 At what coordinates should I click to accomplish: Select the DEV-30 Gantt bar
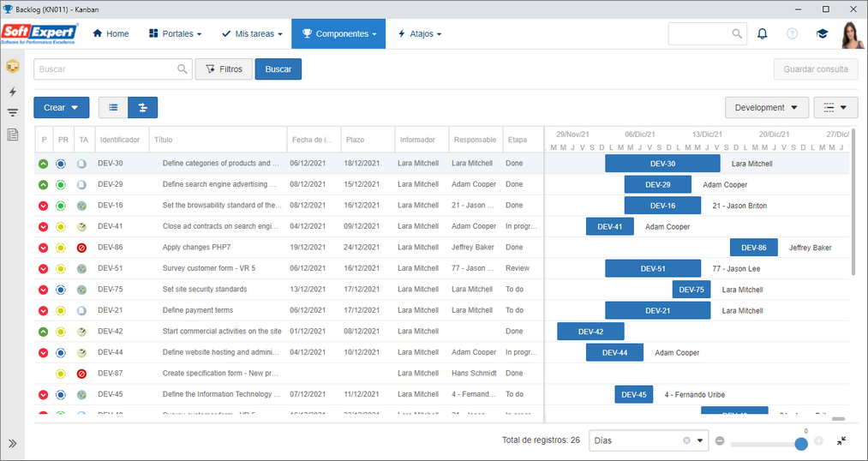tap(662, 164)
